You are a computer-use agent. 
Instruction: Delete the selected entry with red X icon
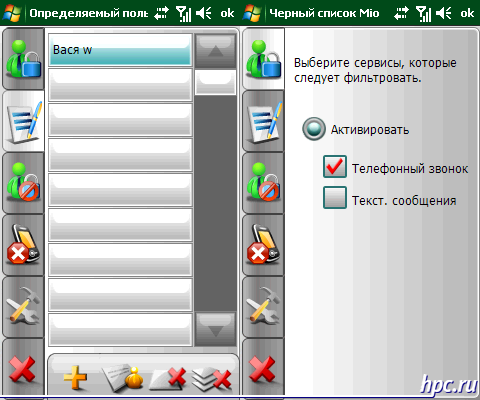[x=168, y=378]
